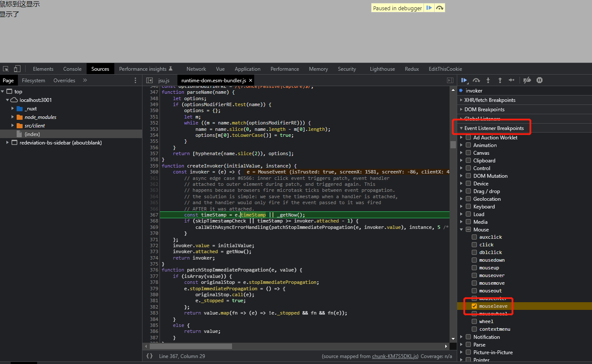This screenshot has height=364, width=592.
Task: Open the Filesystem navigator tab
Action: pos(34,80)
